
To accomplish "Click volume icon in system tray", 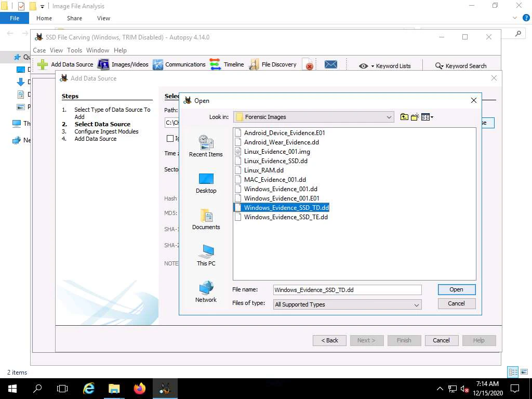I will [464, 389].
